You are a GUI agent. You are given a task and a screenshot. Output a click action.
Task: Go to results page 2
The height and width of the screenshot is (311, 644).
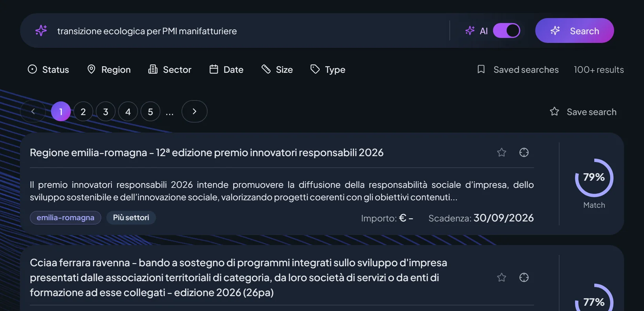click(83, 112)
